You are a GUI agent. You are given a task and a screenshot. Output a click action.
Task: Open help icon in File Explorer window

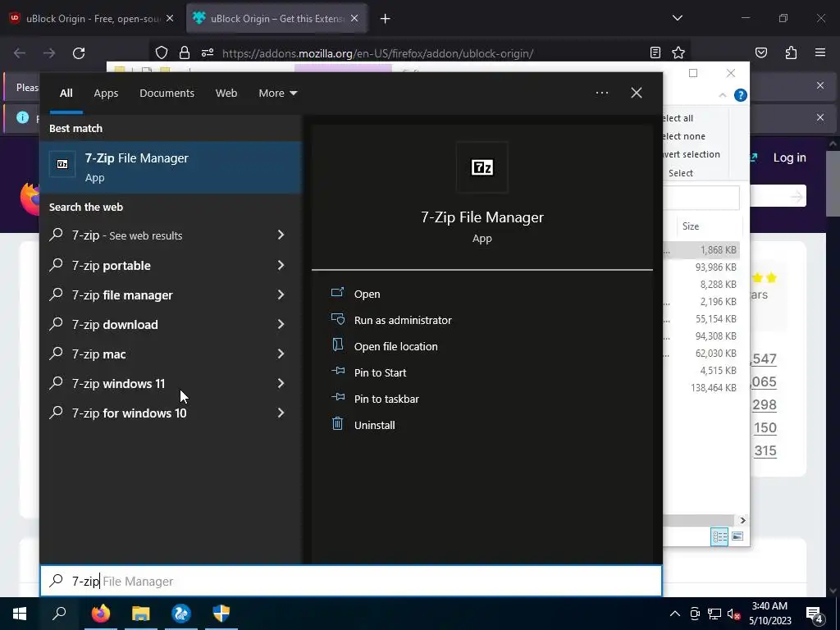coord(741,95)
